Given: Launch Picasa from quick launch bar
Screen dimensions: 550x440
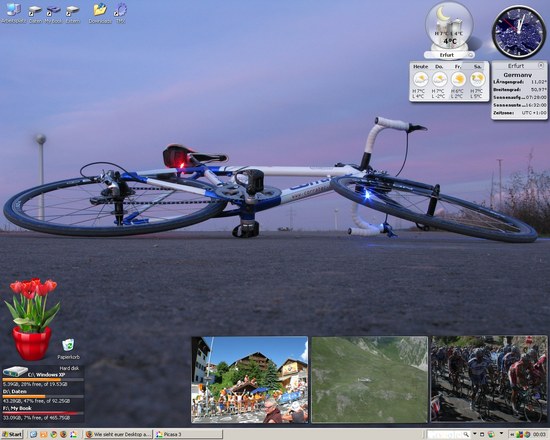Looking at the screenshot, I should point(73,434).
